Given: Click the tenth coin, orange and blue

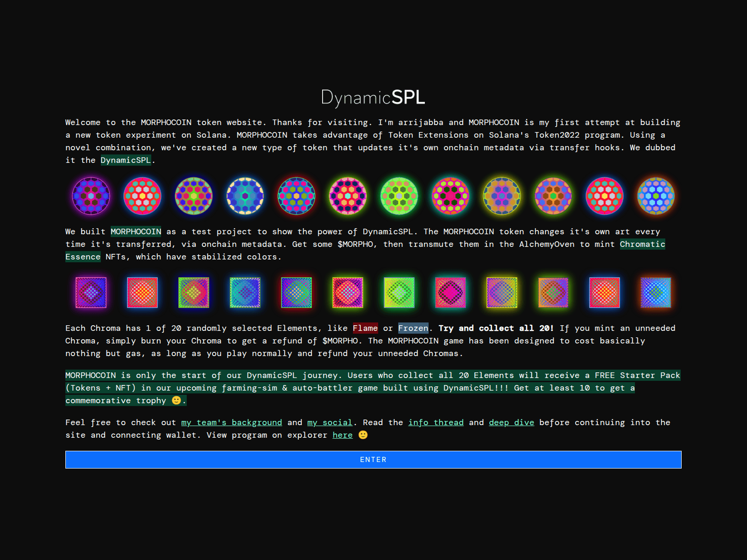Looking at the screenshot, I should click(x=553, y=196).
